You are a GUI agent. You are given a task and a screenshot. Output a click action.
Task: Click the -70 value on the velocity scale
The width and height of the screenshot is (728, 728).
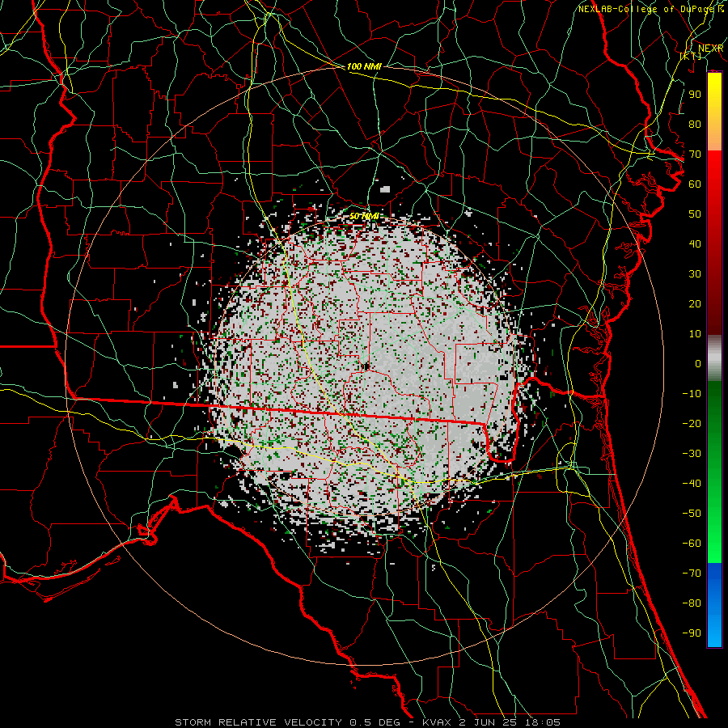pyautogui.click(x=692, y=574)
